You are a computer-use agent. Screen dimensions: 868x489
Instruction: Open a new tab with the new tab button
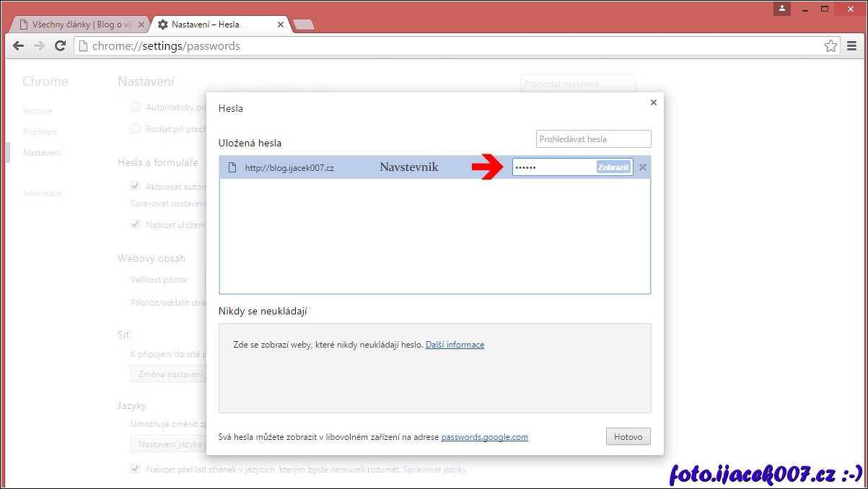[304, 25]
